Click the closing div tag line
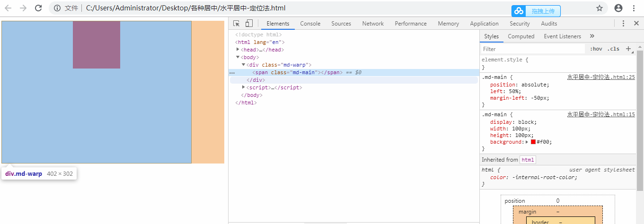Screen dimensions: 644x224 point(256,80)
